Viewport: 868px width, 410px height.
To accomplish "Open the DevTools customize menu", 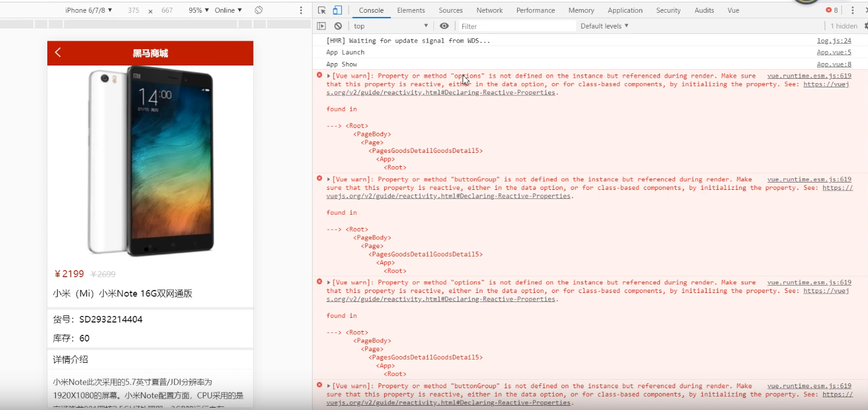I will [853, 10].
